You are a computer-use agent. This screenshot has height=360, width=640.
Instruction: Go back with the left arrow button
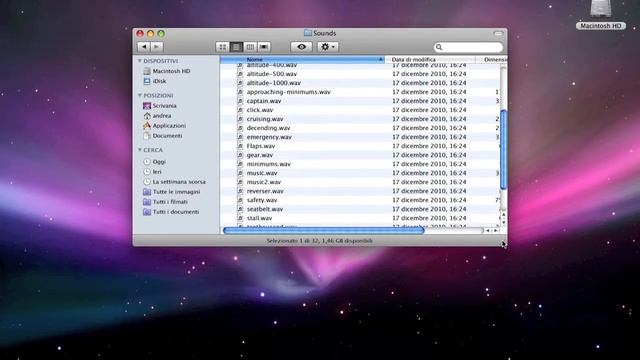pyautogui.click(x=144, y=47)
